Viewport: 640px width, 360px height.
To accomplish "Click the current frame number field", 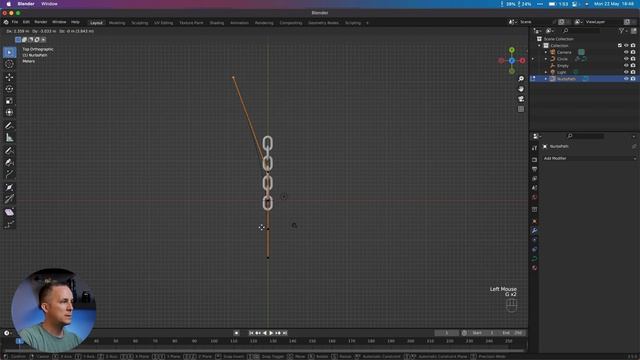I will [x=447, y=333].
